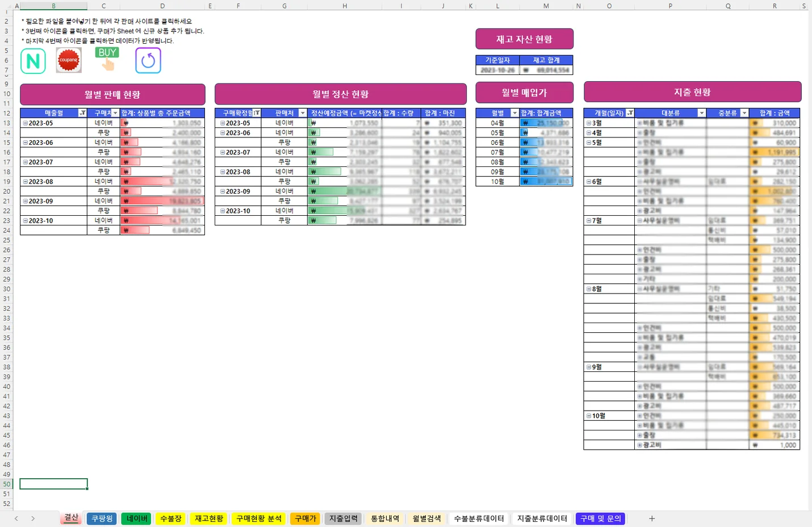This screenshot has width=812, height=527.
Task: Open the 판매처 column dropdown
Action: pos(303,113)
